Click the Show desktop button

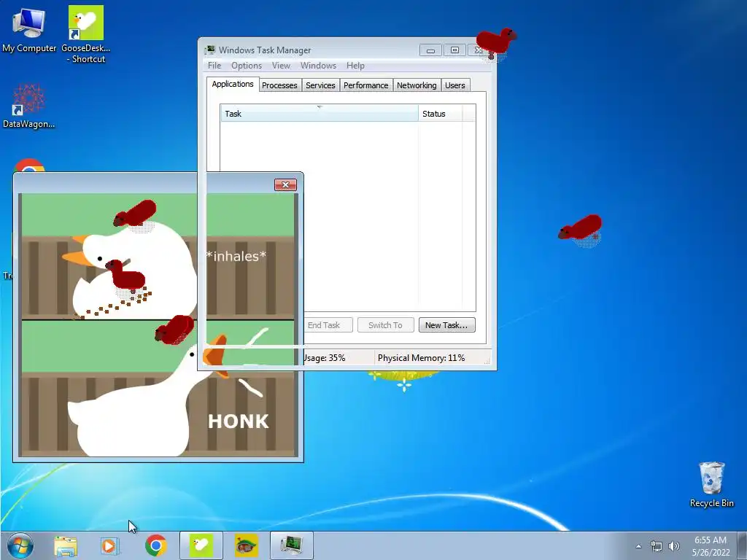coord(742,545)
